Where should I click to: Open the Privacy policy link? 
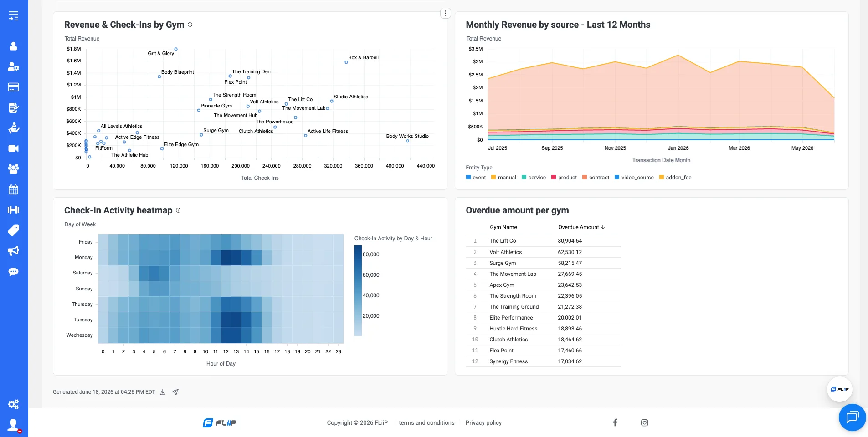point(483,423)
